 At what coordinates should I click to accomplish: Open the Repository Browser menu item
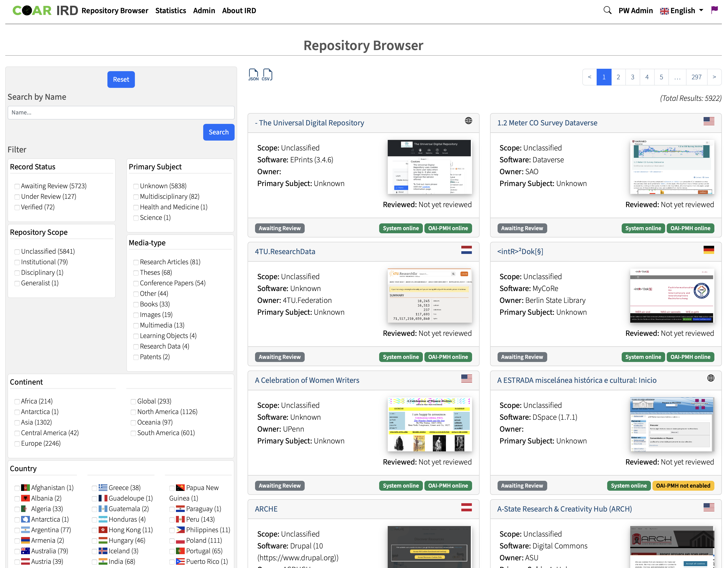(x=115, y=11)
